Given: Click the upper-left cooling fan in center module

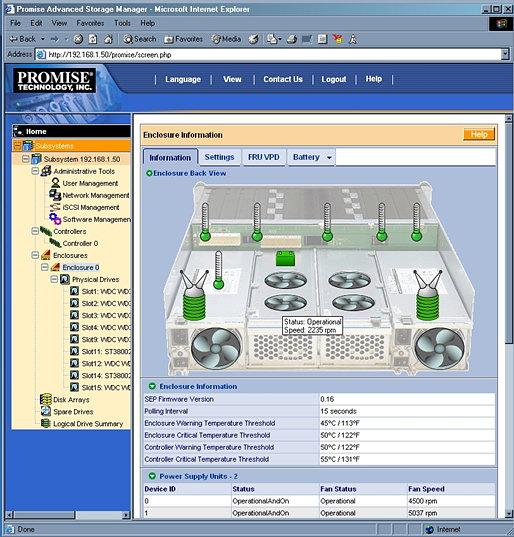Looking at the screenshot, I should [286, 280].
